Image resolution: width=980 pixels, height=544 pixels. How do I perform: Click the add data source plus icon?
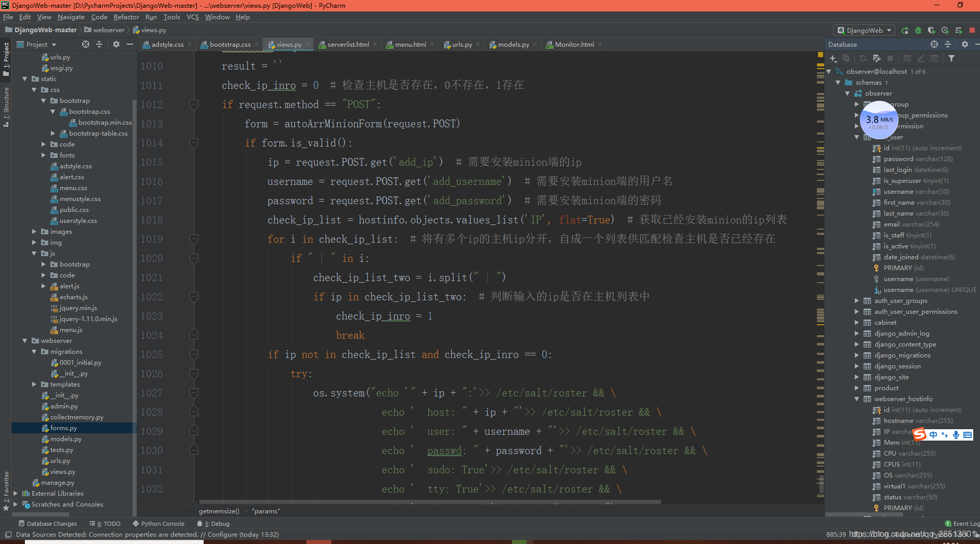(833, 59)
